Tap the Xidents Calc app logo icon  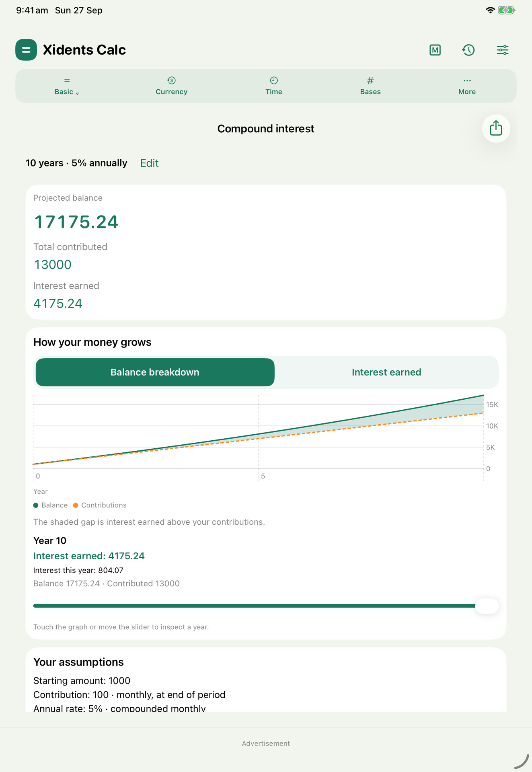pos(26,50)
